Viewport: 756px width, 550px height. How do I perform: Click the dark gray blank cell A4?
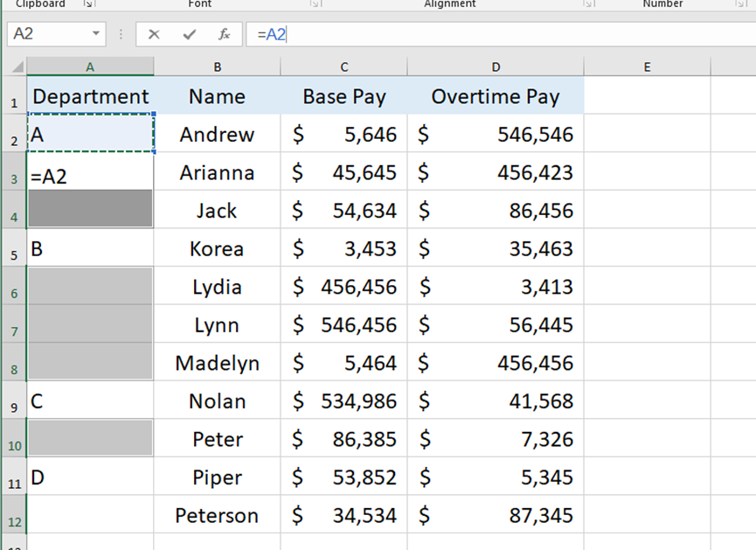(91, 209)
